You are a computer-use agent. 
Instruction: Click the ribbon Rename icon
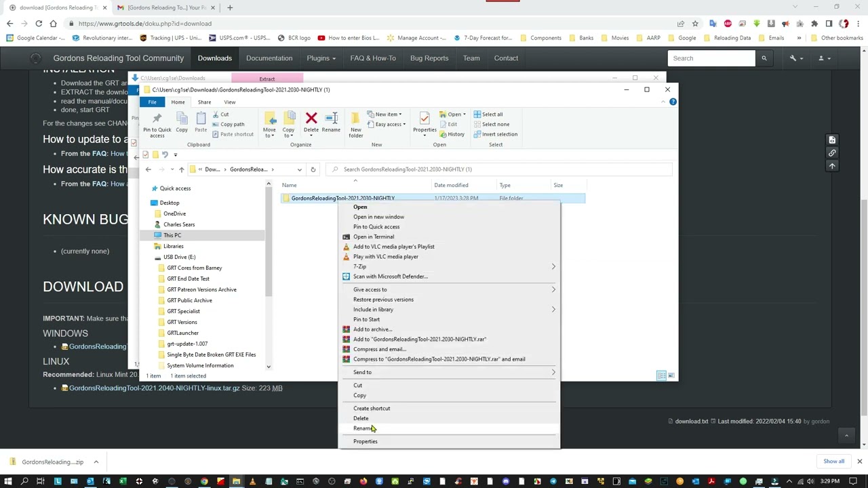click(331, 123)
